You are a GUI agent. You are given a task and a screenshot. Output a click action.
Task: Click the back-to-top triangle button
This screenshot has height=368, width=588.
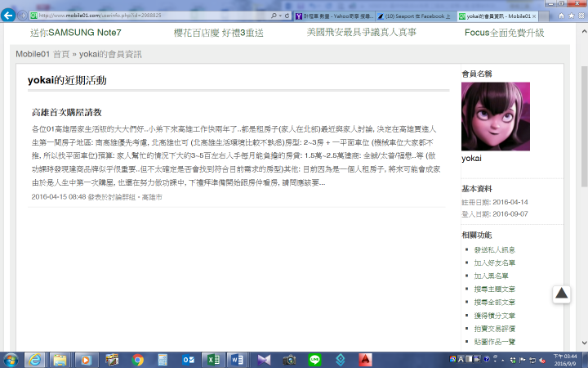click(561, 294)
